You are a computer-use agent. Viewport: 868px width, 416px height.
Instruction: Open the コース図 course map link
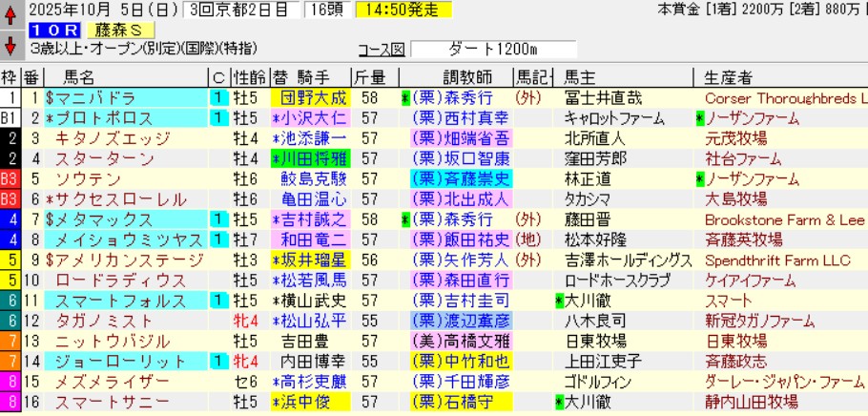[381, 50]
